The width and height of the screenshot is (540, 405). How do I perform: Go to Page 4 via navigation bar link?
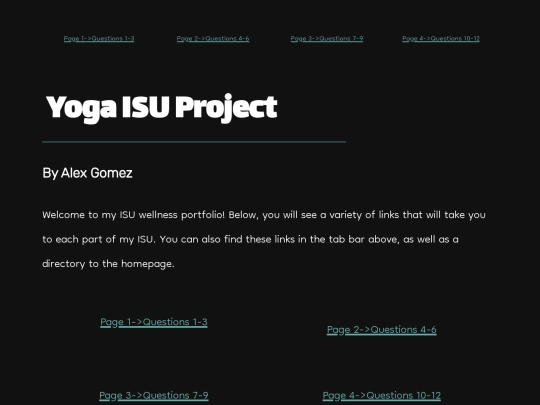[x=441, y=39]
